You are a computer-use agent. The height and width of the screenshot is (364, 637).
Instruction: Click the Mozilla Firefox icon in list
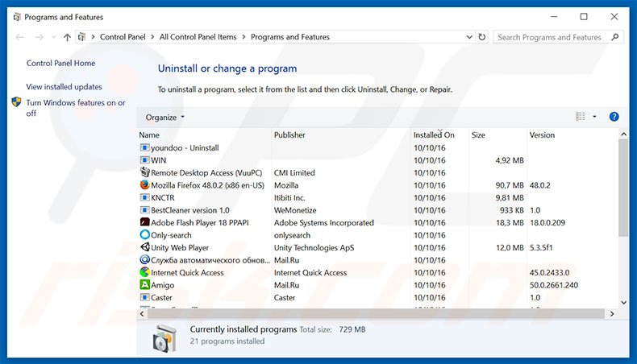[x=144, y=185]
